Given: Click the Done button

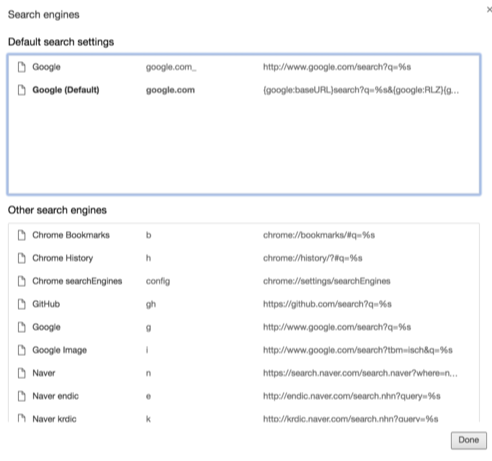Looking at the screenshot, I should 469,440.
